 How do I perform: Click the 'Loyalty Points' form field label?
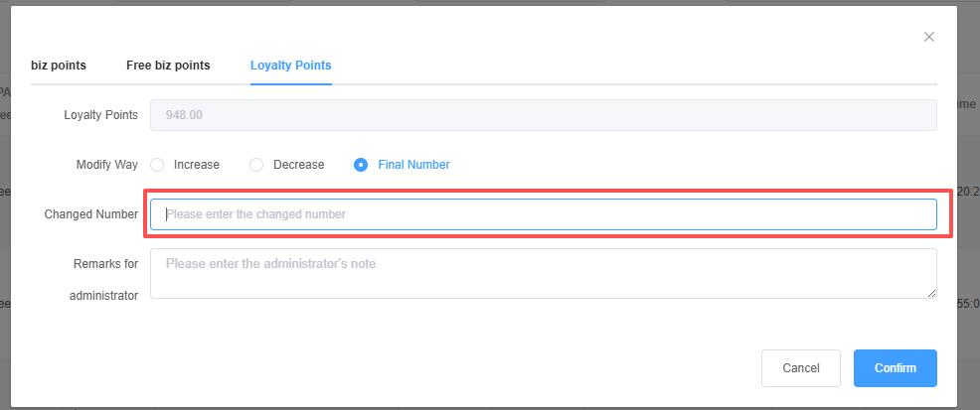tap(100, 115)
